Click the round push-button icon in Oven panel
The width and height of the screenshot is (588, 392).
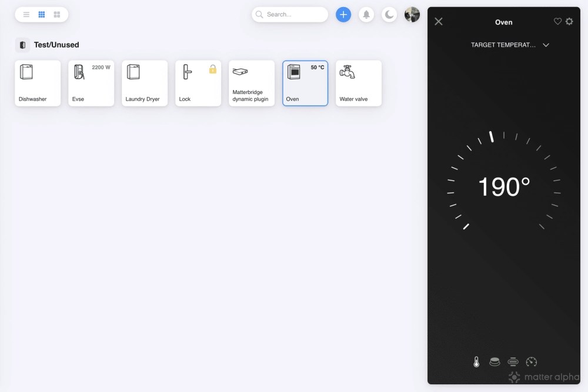click(x=495, y=361)
